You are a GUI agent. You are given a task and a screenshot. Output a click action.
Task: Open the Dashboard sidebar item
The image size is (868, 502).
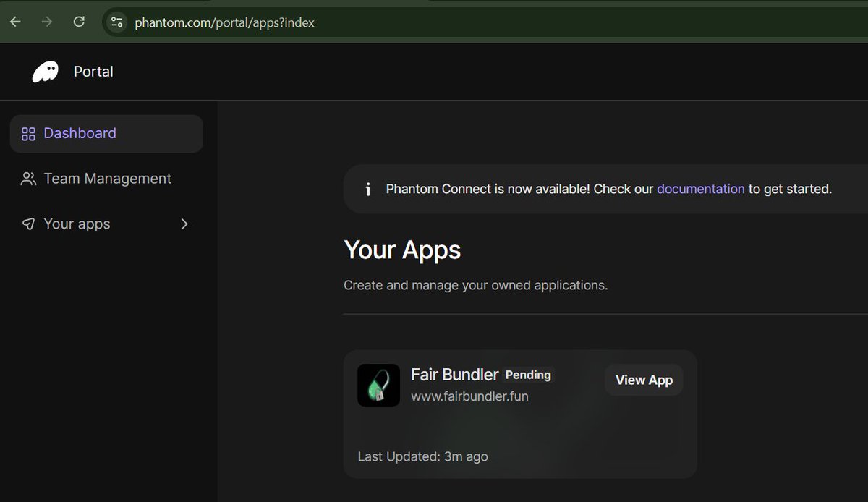point(106,133)
